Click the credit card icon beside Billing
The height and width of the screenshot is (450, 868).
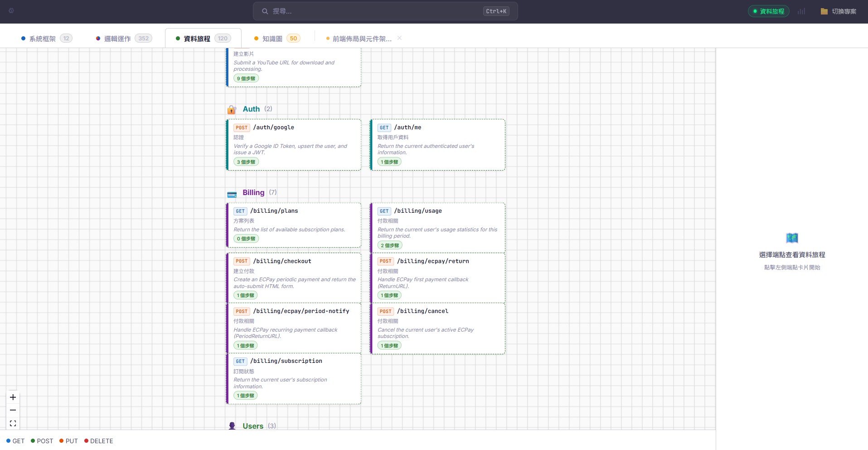coord(232,194)
